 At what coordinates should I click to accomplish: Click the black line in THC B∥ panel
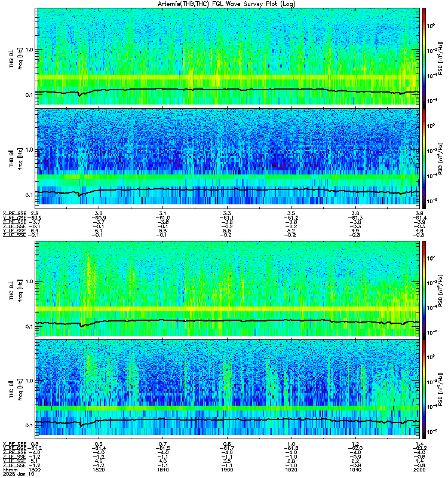point(228,420)
